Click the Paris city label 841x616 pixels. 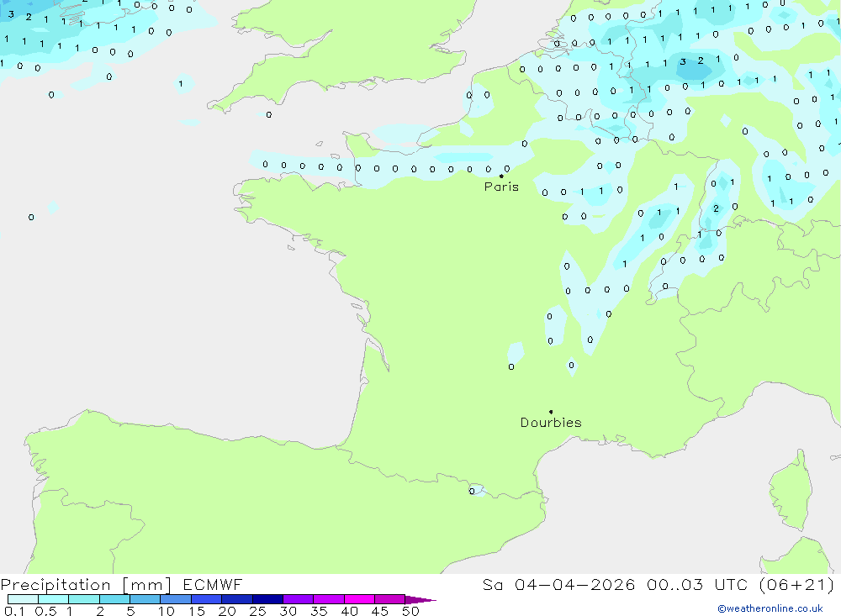(x=501, y=187)
